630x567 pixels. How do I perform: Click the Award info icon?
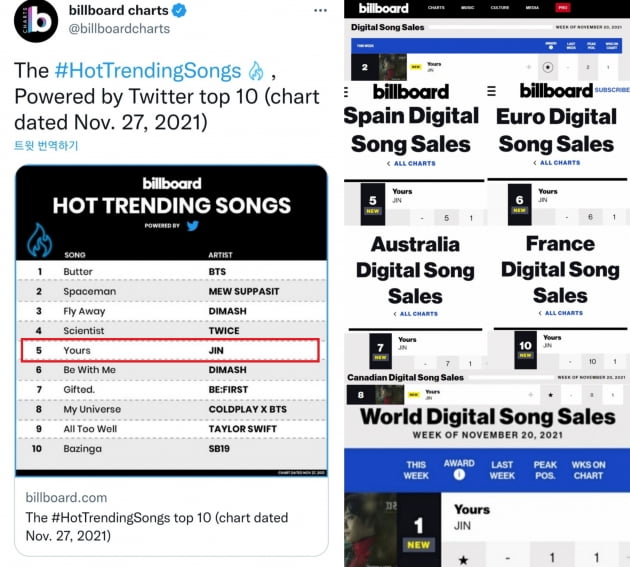[459, 475]
